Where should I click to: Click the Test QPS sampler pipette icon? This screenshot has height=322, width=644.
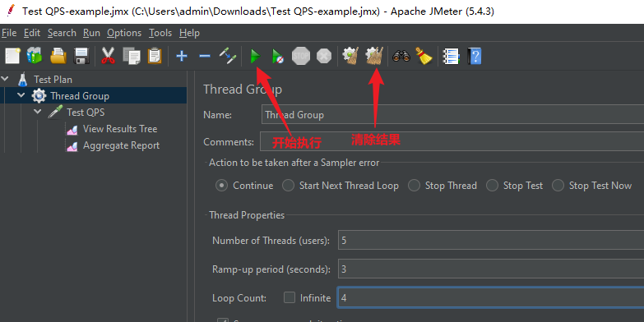pos(55,112)
